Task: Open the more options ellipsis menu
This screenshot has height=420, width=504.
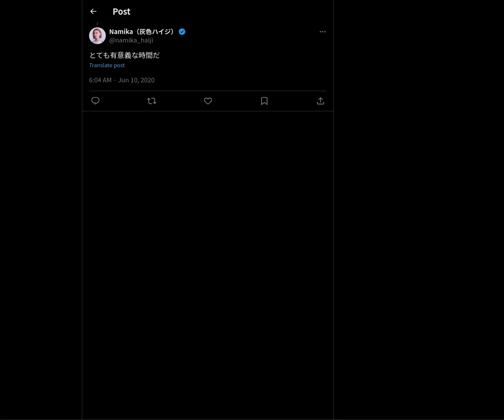Action: [323, 31]
